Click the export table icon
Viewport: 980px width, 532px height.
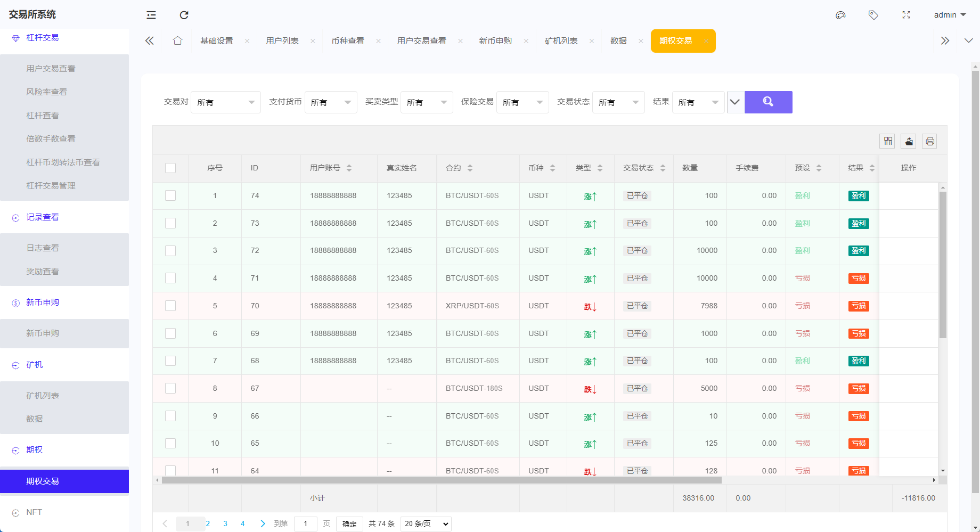(909, 141)
